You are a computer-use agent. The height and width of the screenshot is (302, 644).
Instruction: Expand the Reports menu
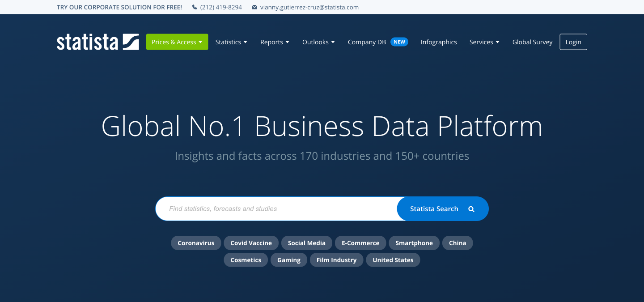(275, 42)
